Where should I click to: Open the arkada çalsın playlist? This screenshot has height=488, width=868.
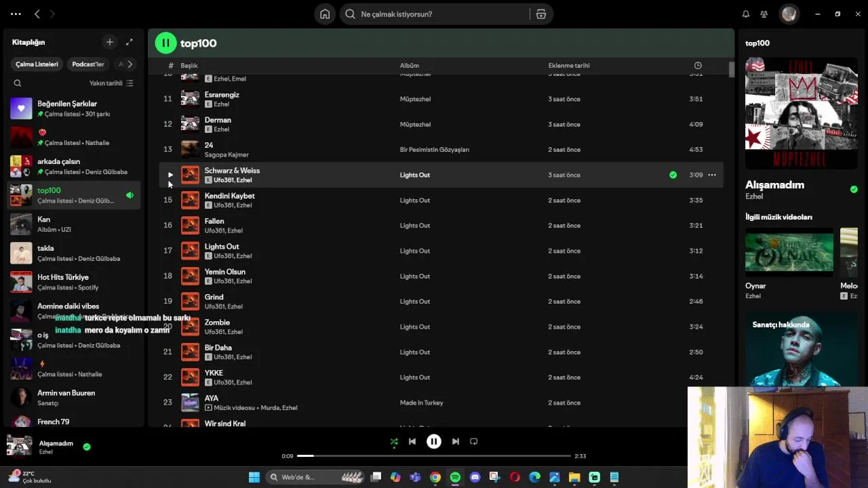tap(75, 166)
